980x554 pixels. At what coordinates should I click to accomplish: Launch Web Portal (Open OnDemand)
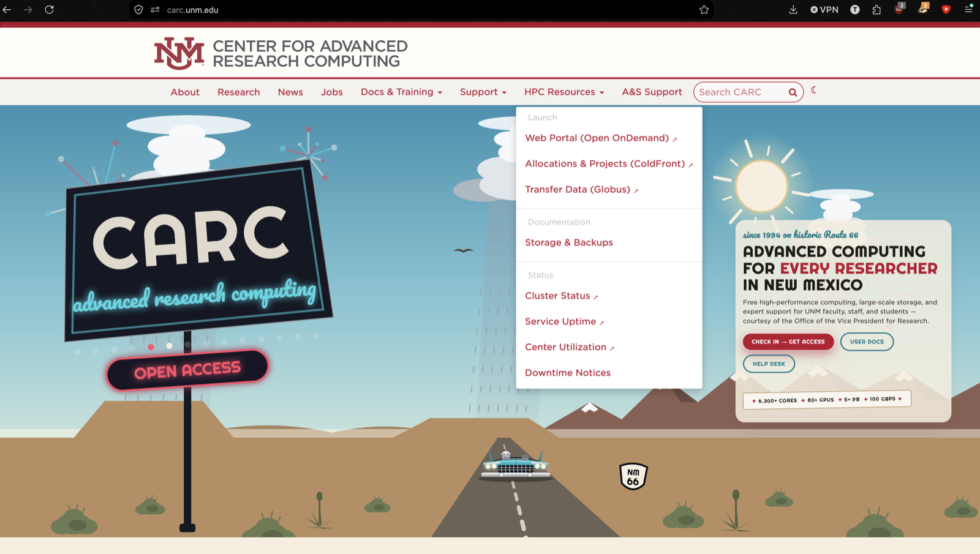[601, 138]
